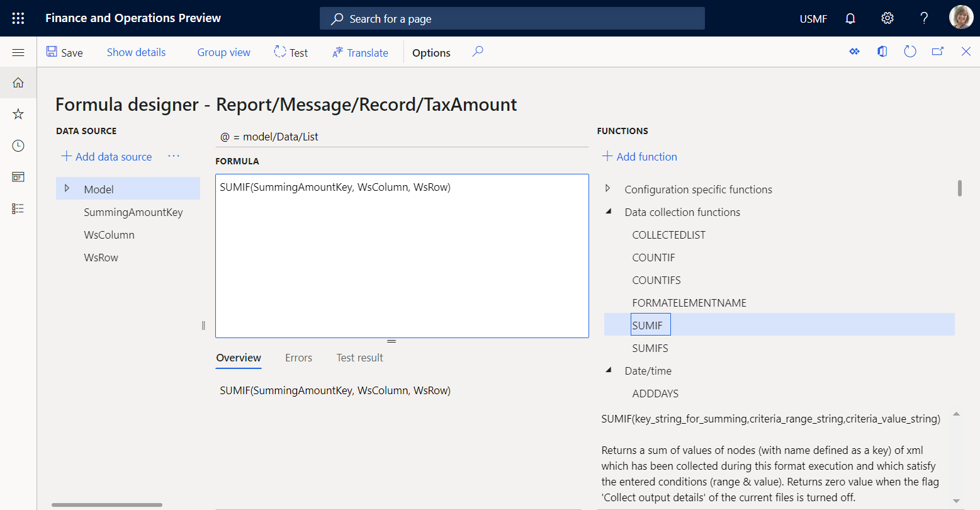Screen dimensions: 980x510
Task: Click the Overview SUMIF formula text
Action: [x=335, y=390]
